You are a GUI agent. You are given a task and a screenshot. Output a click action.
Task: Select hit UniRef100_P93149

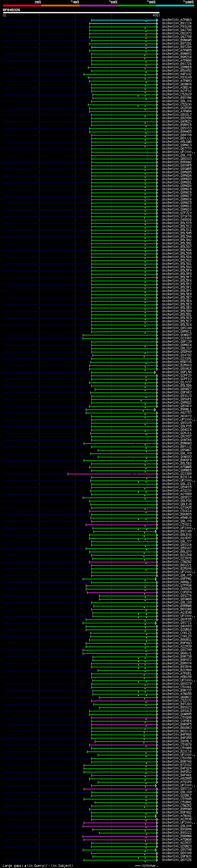176,78
